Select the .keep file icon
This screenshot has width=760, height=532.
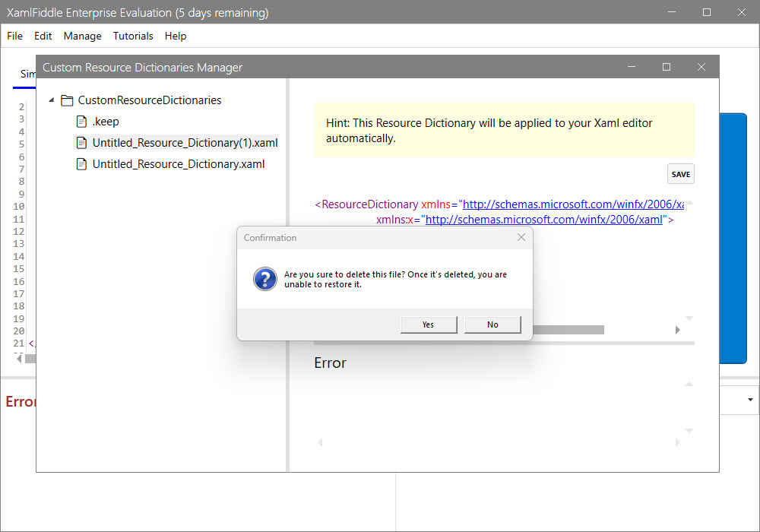point(82,122)
